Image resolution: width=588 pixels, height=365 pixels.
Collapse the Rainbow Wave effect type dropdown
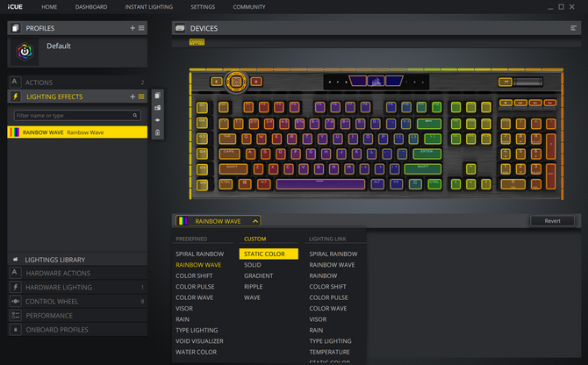(219, 221)
